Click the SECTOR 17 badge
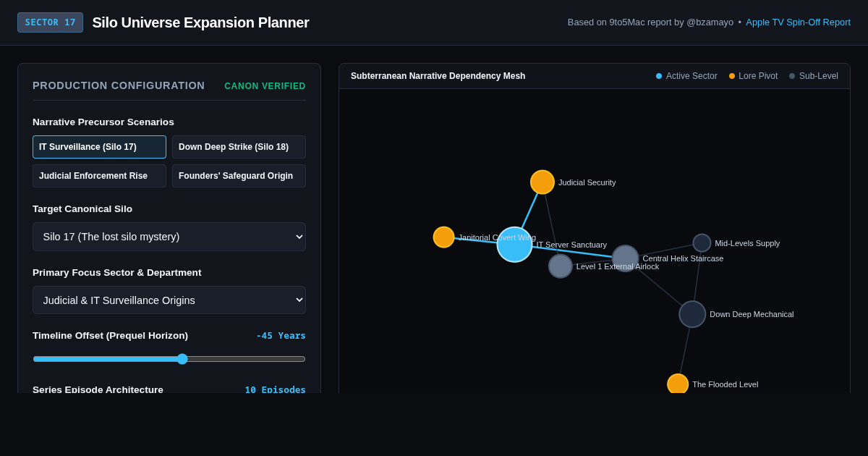 click(50, 22)
